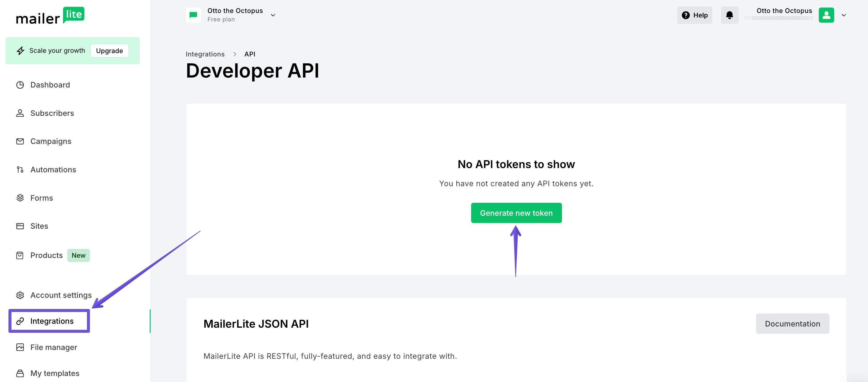Click the Free plan label
This screenshot has width=868, height=382.
[x=221, y=20]
